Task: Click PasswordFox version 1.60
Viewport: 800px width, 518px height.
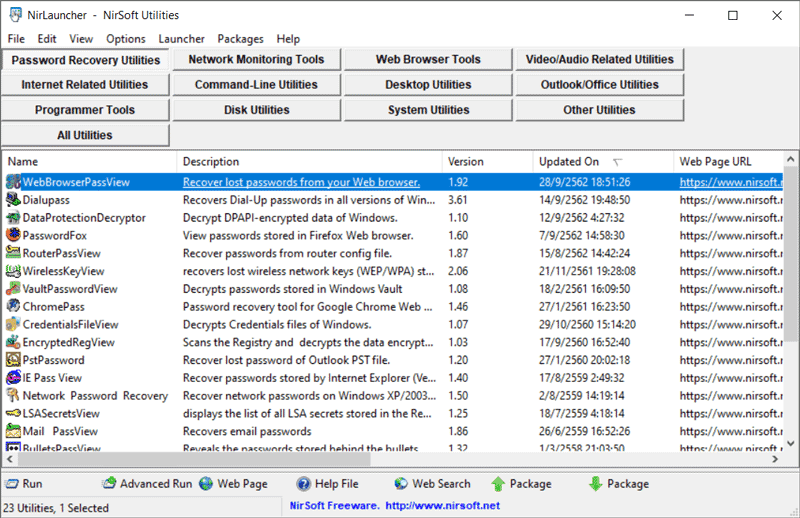Action: pos(458,235)
